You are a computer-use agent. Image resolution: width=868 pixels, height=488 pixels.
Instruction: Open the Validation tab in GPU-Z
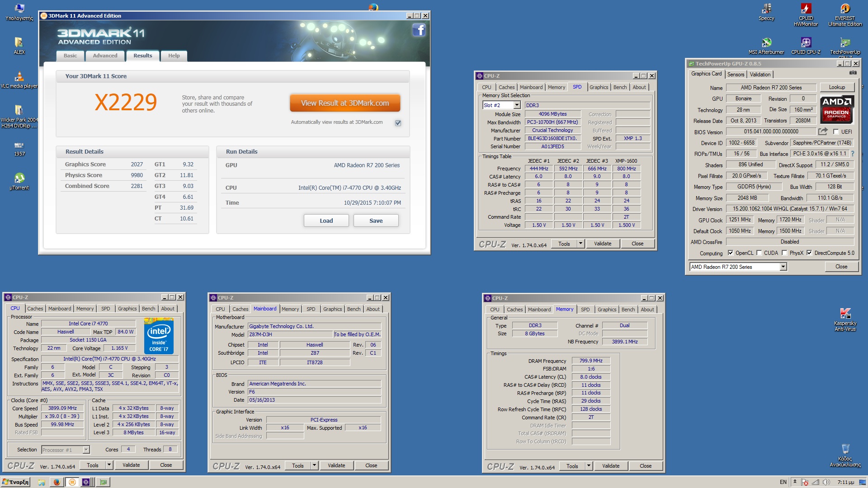click(760, 75)
